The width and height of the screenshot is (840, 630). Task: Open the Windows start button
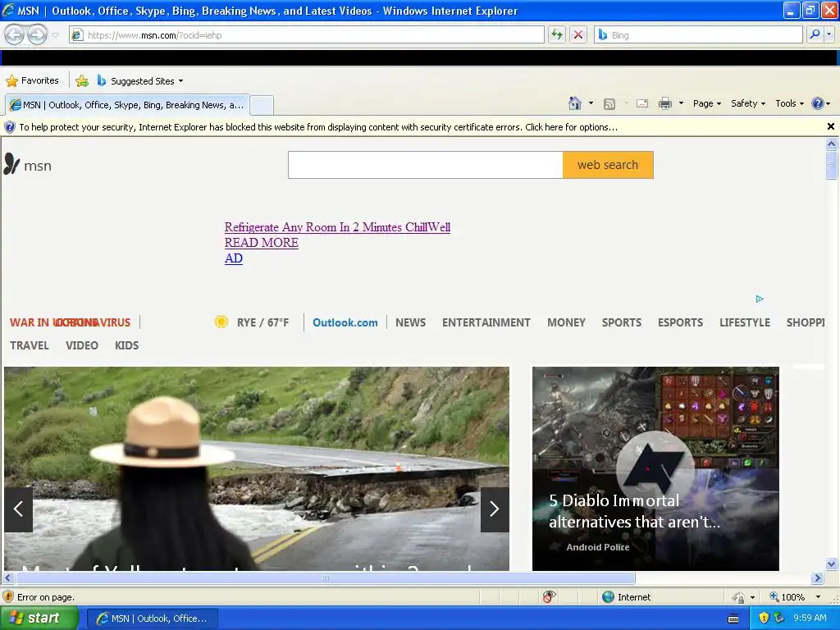[x=39, y=619]
